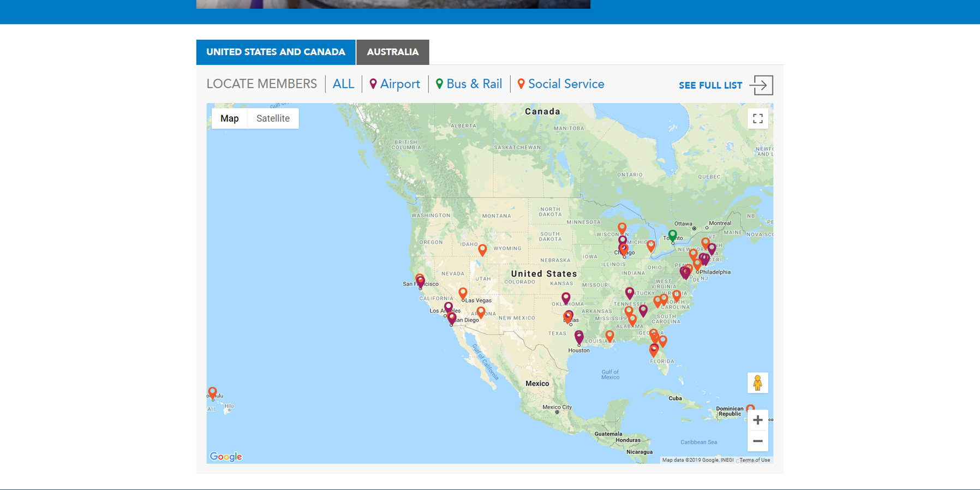Click the Street View pegman icon
The width and height of the screenshot is (980, 490).
point(757,383)
